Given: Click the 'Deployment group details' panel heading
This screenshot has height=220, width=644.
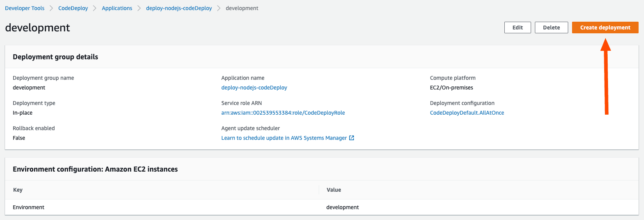Looking at the screenshot, I should pyautogui.click(x=55, y=57).
